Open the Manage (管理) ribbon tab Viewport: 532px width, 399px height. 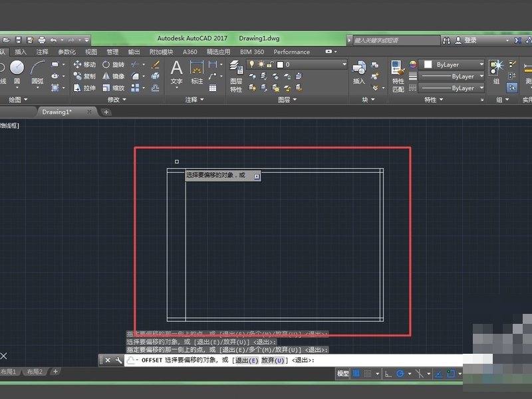[112, 52]
